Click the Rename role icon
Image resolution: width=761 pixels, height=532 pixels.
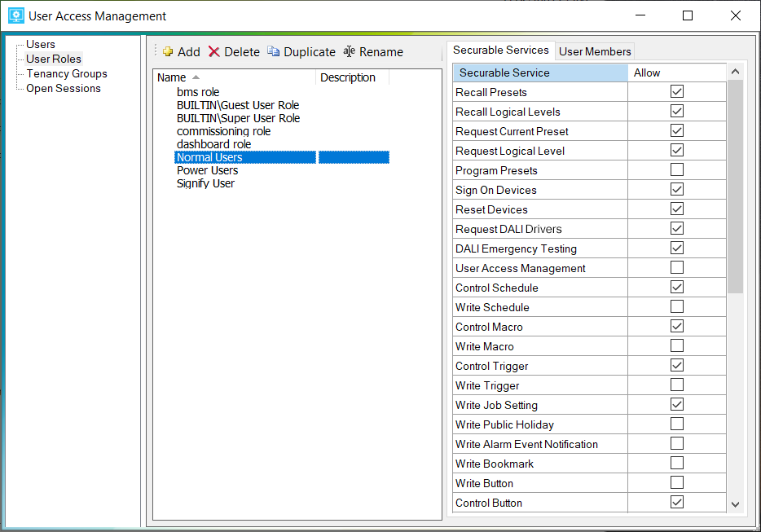(x=350, y=52)
